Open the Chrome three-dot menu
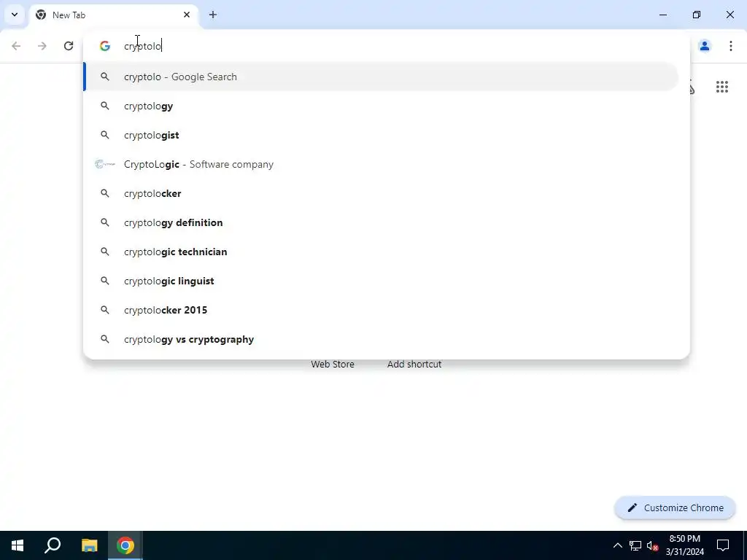Screen dimensions: 747x560 tap(731, 46)
